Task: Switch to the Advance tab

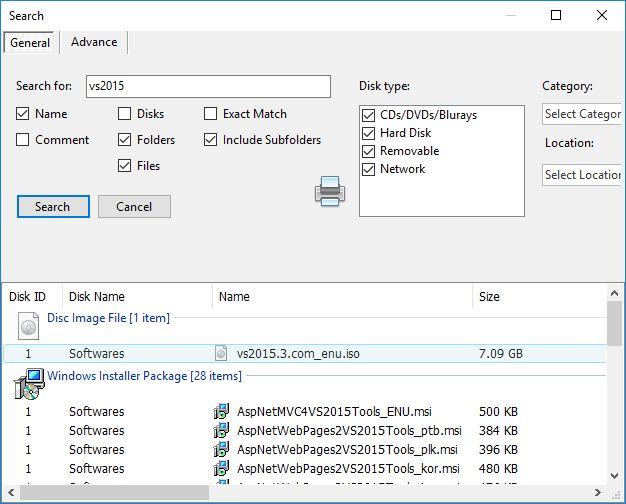Action: [94, 42]
